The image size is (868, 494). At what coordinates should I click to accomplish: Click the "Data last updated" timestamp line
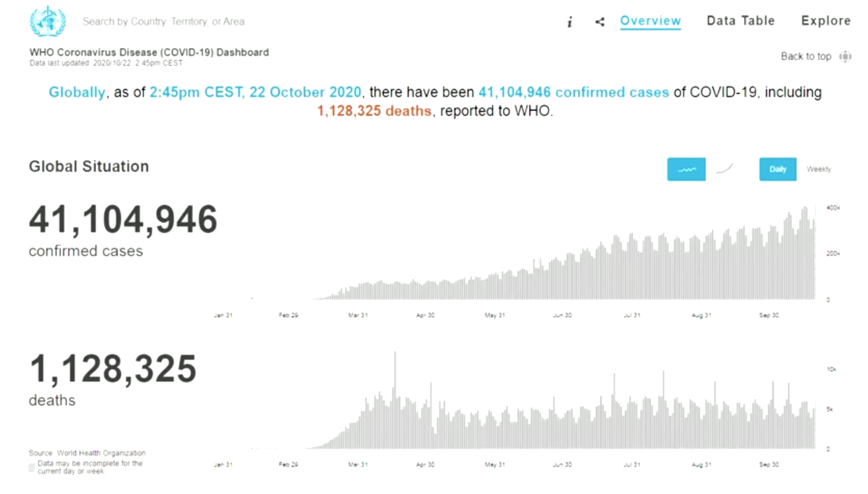106,63
